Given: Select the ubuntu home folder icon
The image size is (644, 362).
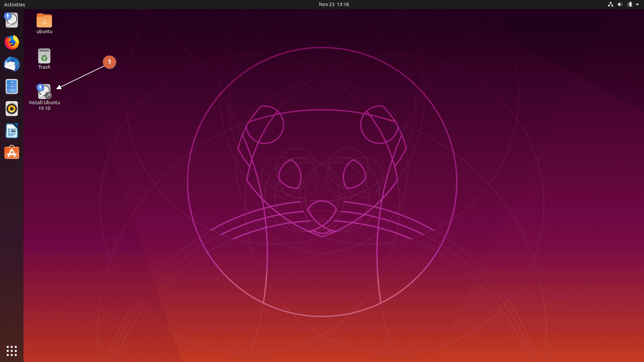Looking at the screenshot, I should (x=44, y=21).
